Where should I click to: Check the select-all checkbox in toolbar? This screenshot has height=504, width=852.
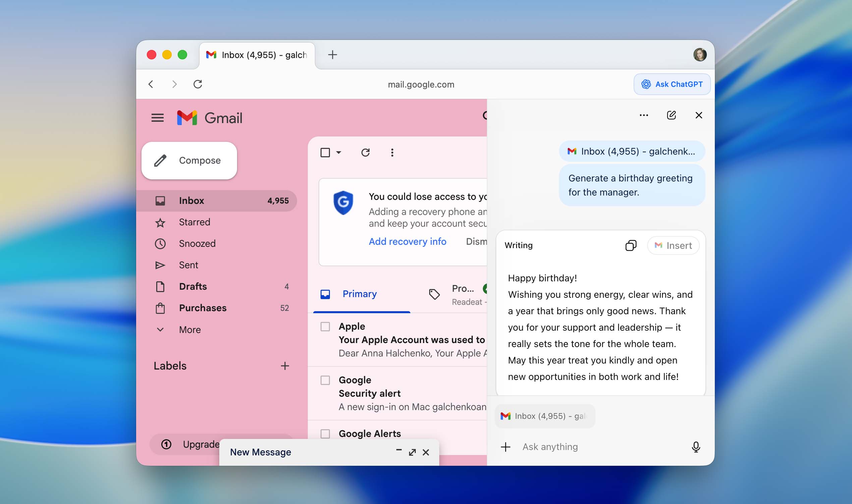pos(325,153)
